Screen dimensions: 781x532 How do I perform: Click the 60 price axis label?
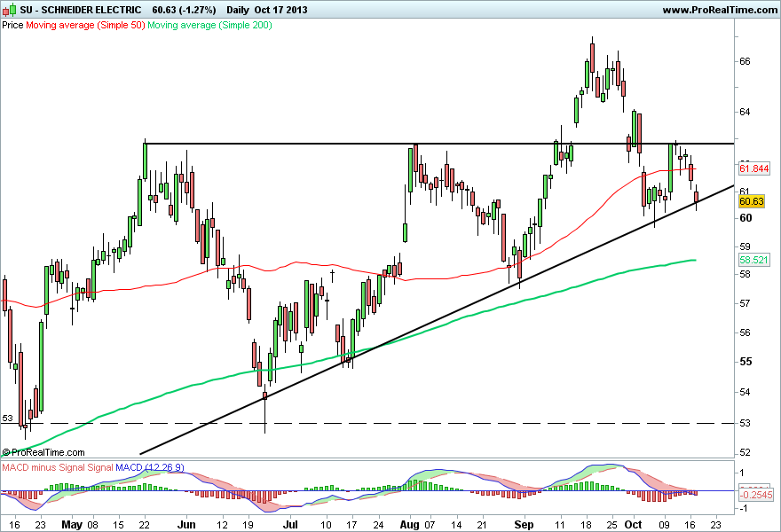(745, 218)
